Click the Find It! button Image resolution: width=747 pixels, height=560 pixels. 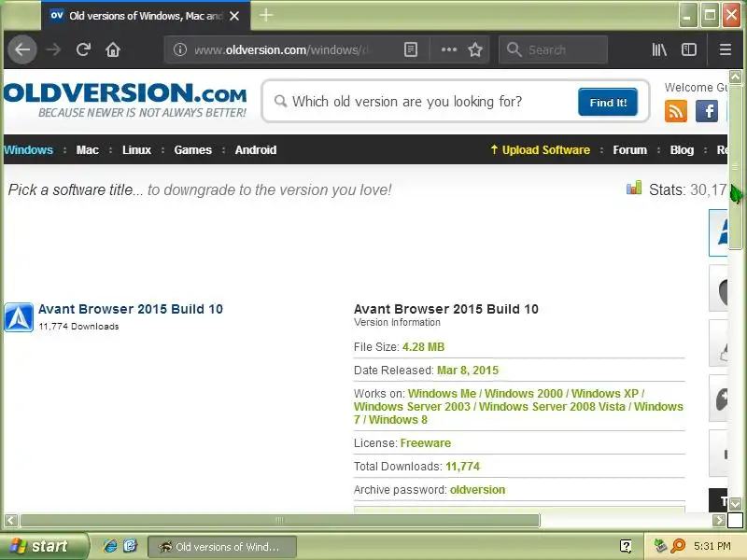tap(608, 102)
